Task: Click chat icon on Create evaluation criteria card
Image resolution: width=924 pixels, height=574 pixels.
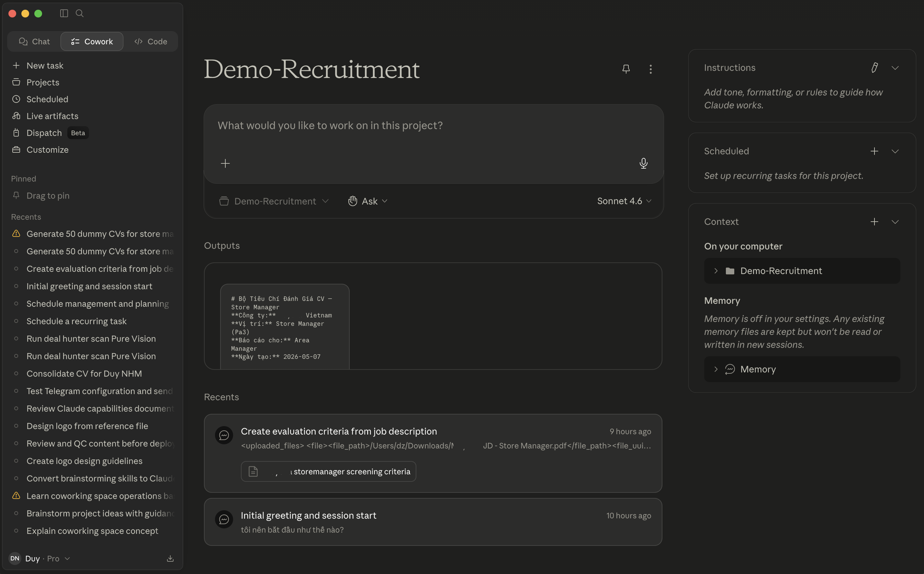Action: [x=224, y=435]
